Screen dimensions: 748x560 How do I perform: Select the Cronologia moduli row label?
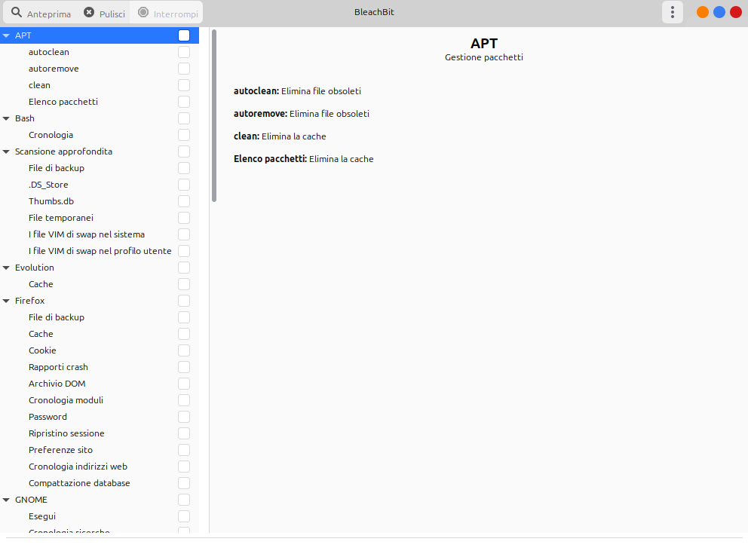tap(66, 400)
